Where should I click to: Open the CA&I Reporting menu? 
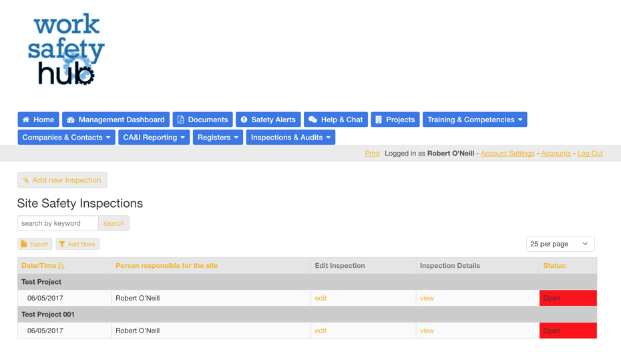tap(154, 138)
